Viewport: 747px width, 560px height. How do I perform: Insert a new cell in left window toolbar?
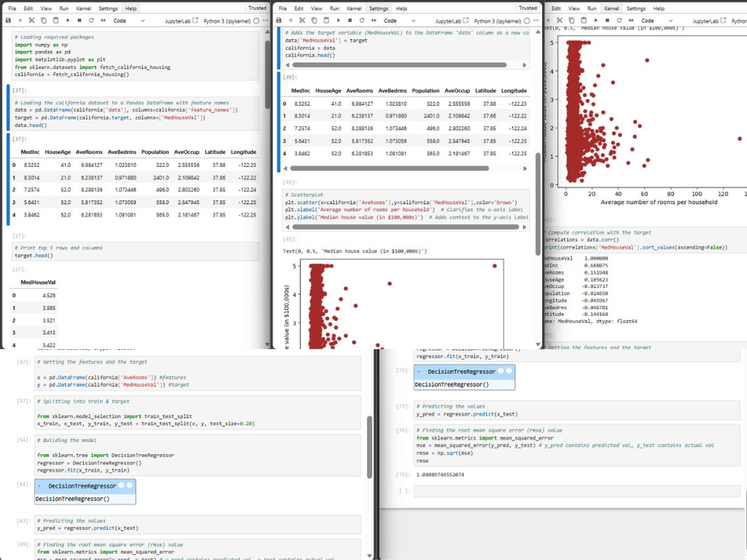(x=20, y=20)
